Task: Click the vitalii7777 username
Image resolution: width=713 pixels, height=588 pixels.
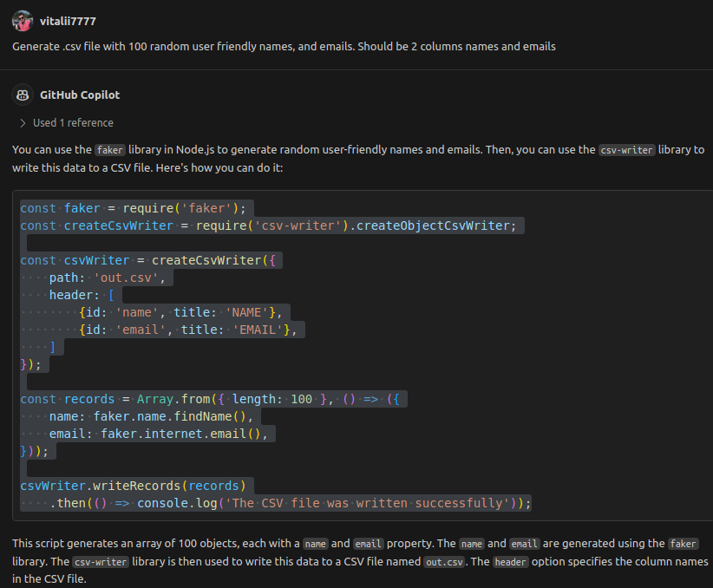Action: pos(68,22)
